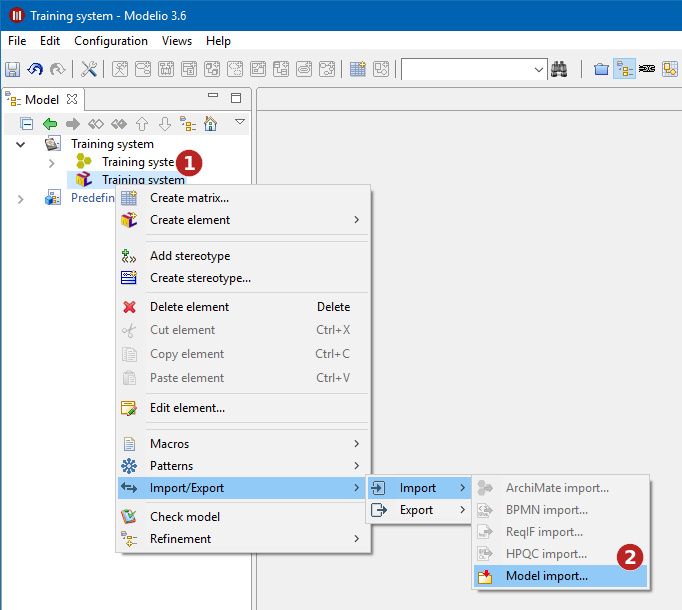Click the grayed Cut element entry
682x610 pixels.
coord(244,330)
